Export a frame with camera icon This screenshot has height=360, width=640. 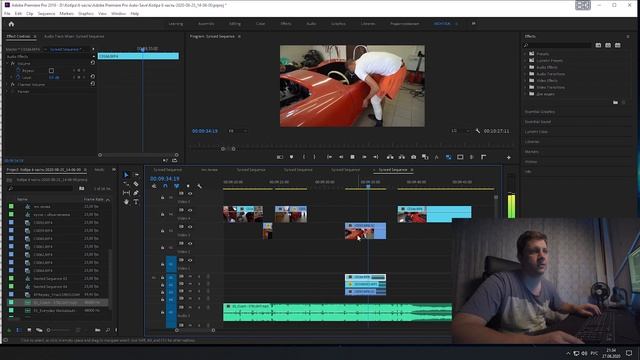click(413, 157)
